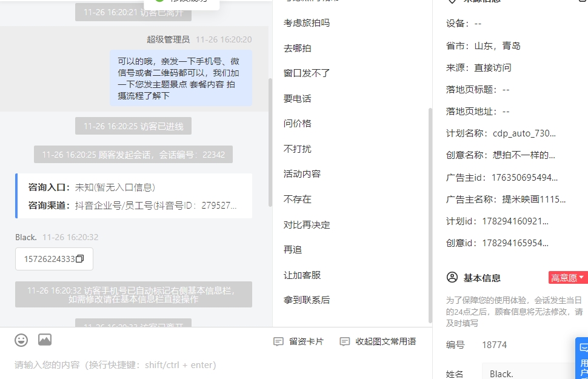Select quick reply 窗口发不了
Viewport: 588px width, 379px height.
(x=307, y=73)
